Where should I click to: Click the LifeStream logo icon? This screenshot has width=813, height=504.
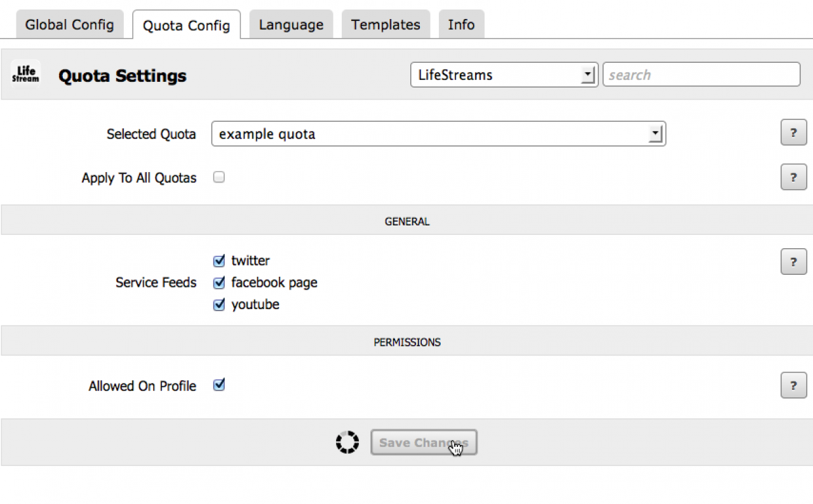click(x=25, y=75)
